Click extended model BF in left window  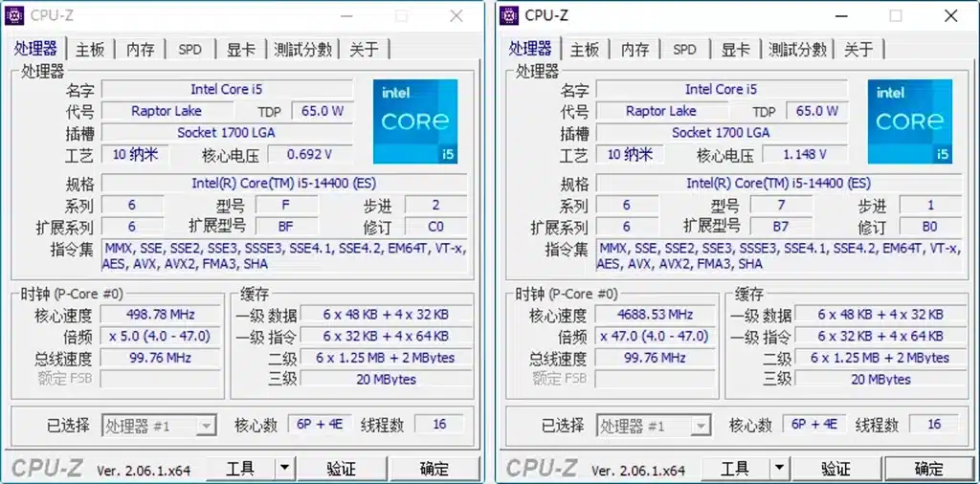tap(286, 226)
